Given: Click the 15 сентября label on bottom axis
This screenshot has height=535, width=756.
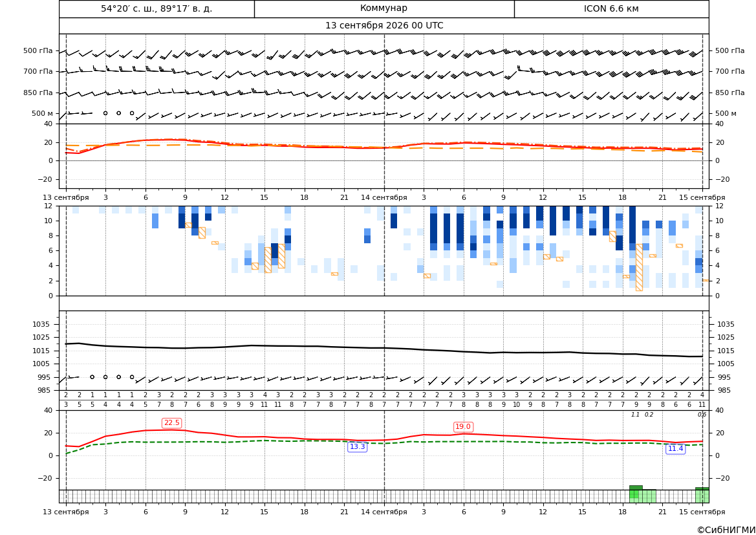Looking at the screenshot, I should coord(702,512).
